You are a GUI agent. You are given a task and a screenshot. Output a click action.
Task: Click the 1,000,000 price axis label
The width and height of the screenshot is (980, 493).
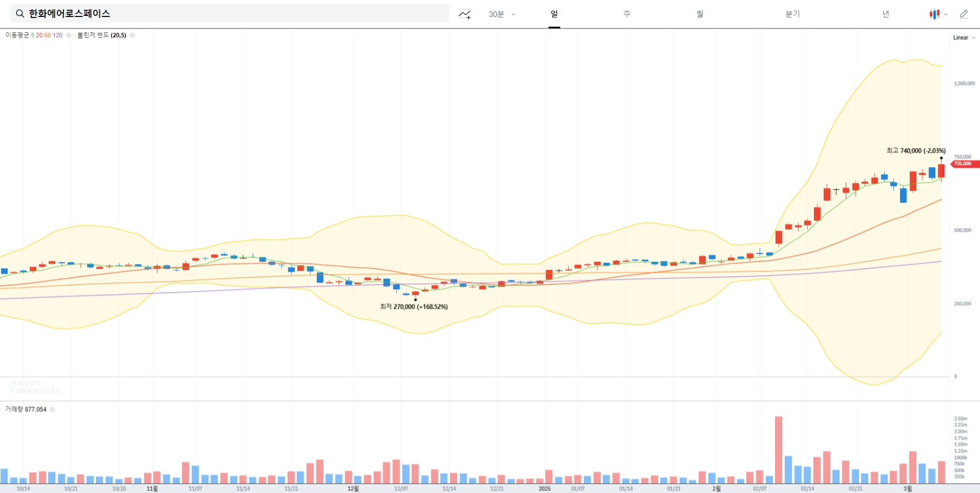click(964, 84)
